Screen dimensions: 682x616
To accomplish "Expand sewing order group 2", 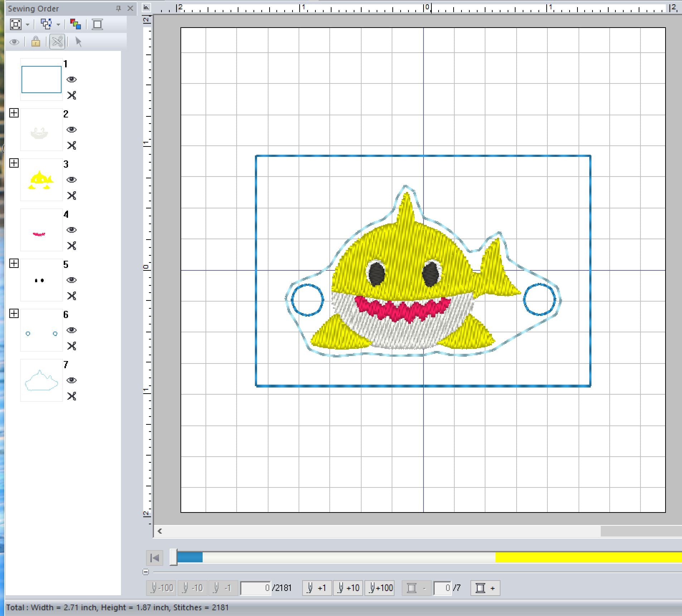I will pos(14,113).
